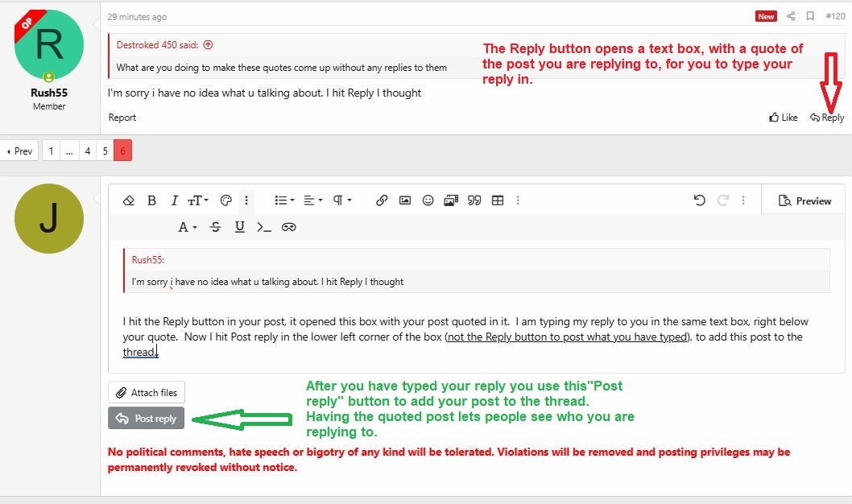The height and width of the screenshot is (504, 852).
Task: Open more insert options after table icon
Action: click(x=518, y=200)
